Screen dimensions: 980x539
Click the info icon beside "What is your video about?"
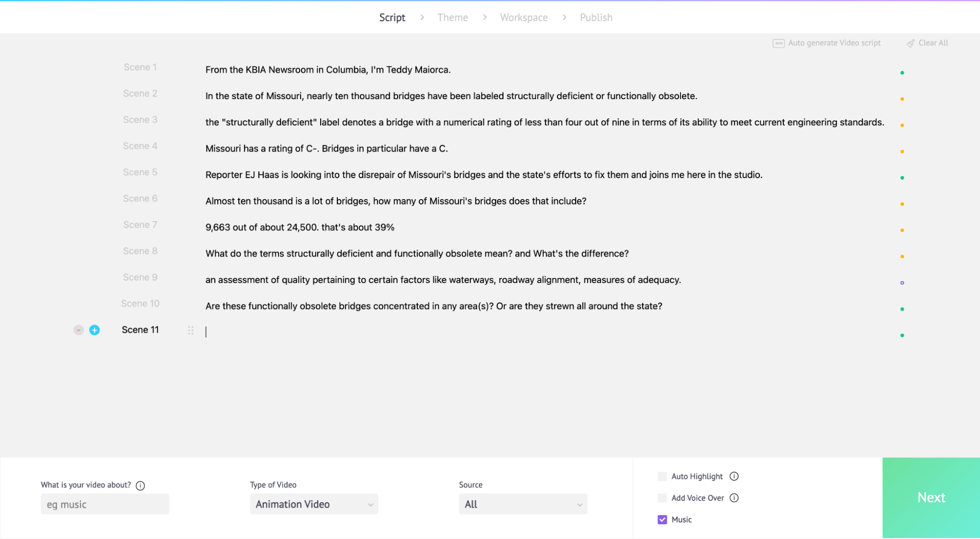coord(140,486)
